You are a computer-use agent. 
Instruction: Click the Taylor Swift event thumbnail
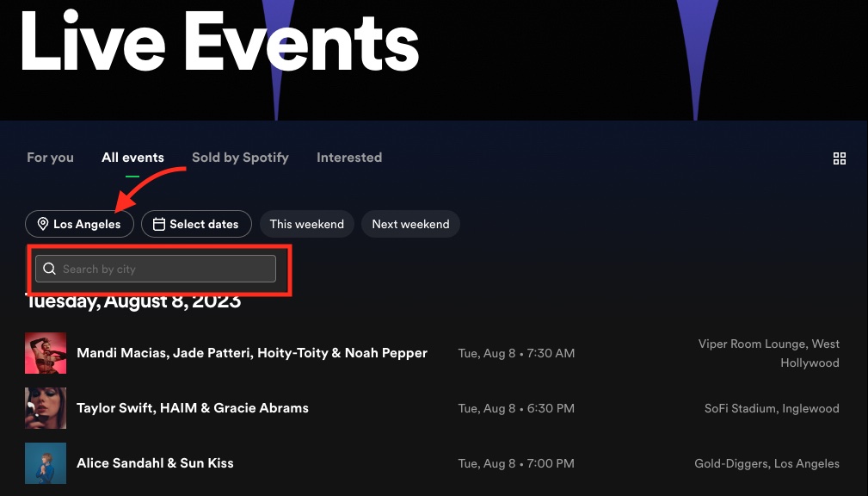(46, 408)
